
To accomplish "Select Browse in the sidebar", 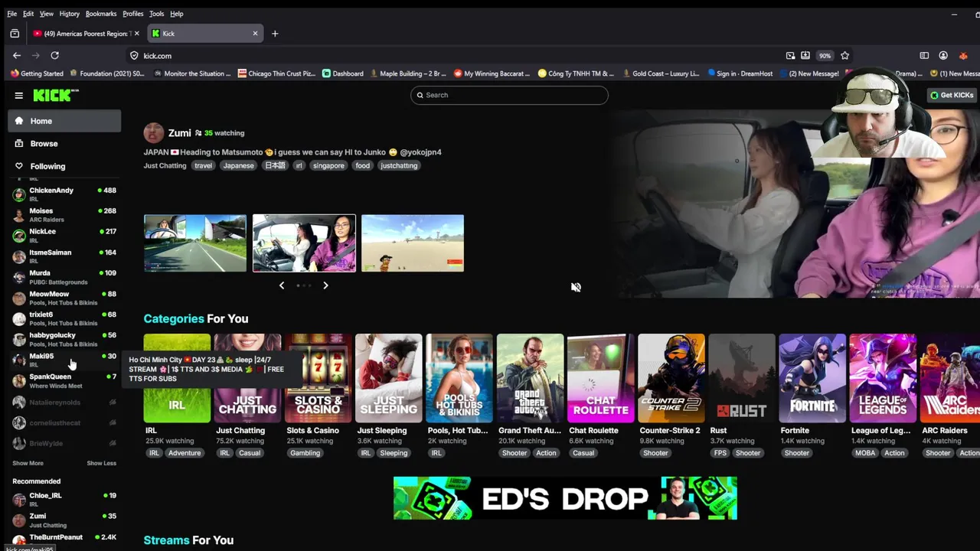I will point(64,144).
